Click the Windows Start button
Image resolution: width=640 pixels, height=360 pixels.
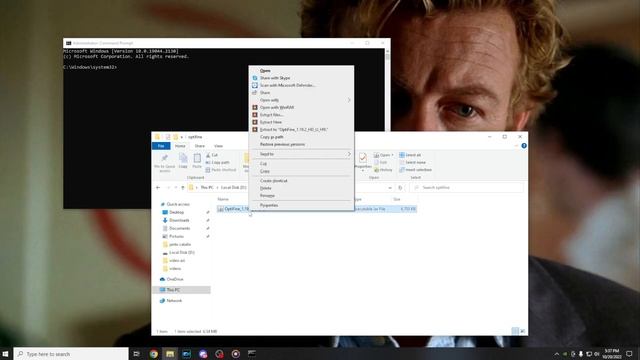(x=6, y=354)
